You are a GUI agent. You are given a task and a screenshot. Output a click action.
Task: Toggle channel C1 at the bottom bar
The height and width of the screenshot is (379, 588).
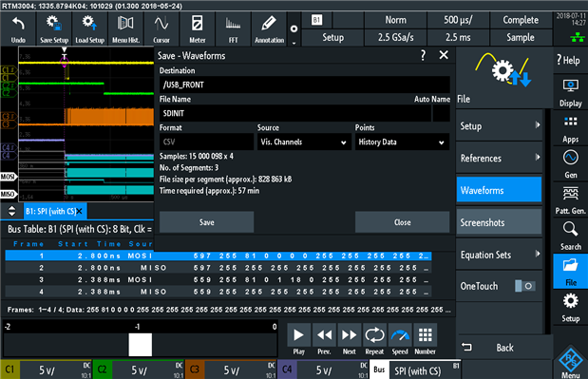pyautogui.click(x=47, y=370)
